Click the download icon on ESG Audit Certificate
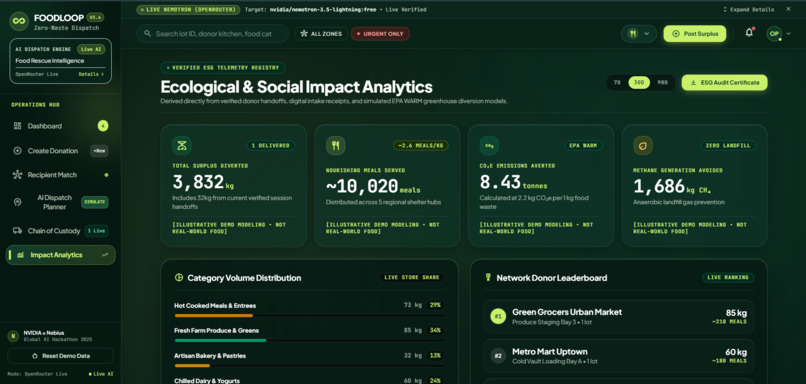The image size is (806, 384). 693,83
